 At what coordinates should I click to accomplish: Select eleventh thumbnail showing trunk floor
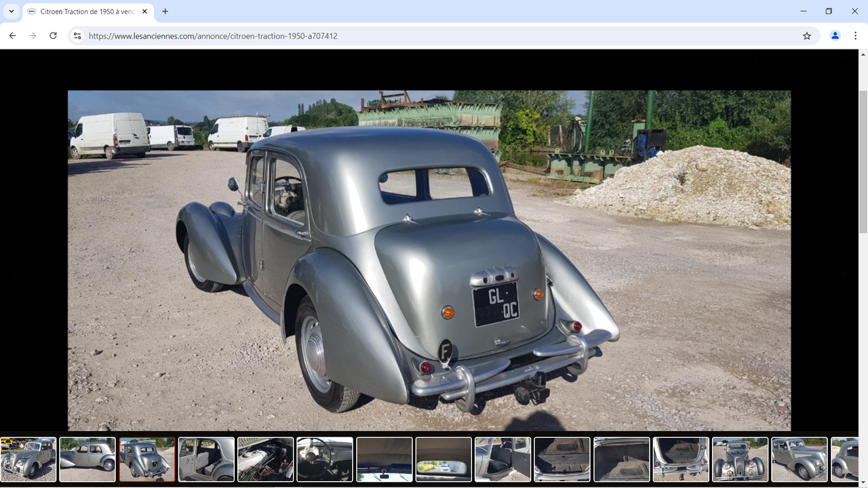pos(622,460)
